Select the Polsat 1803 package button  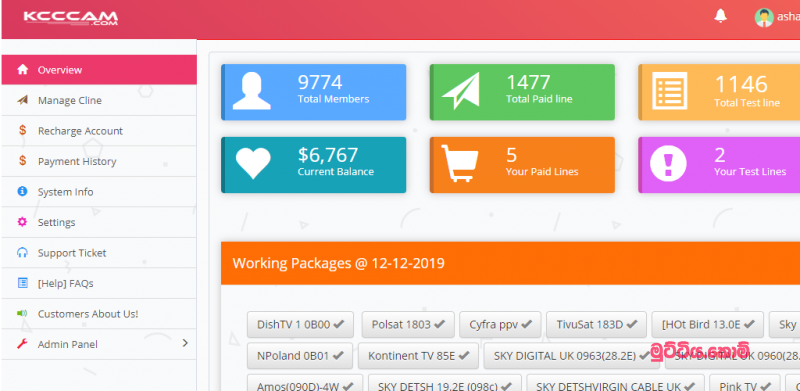[x=408, y=325]
